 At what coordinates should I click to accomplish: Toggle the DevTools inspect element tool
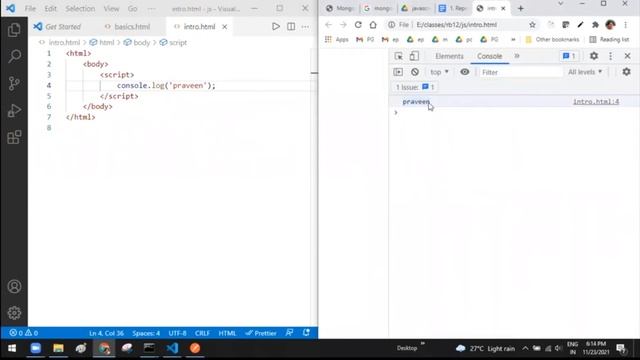click(x=399, y=56)
